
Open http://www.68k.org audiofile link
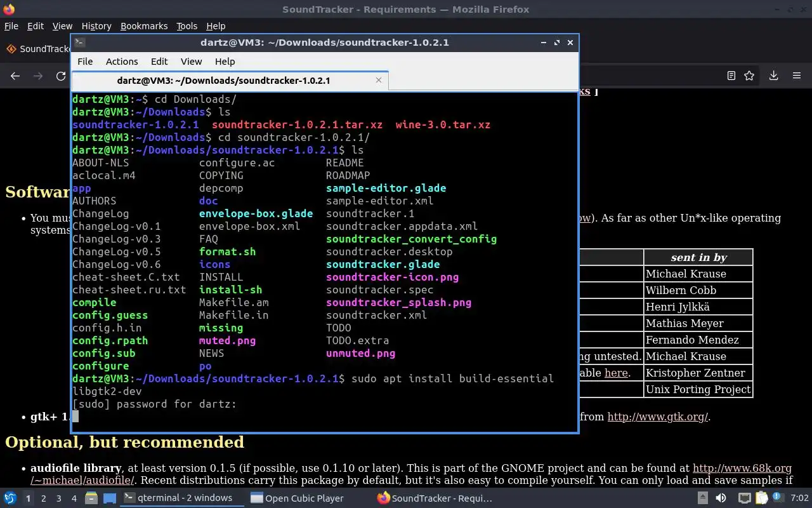(742, 468)
